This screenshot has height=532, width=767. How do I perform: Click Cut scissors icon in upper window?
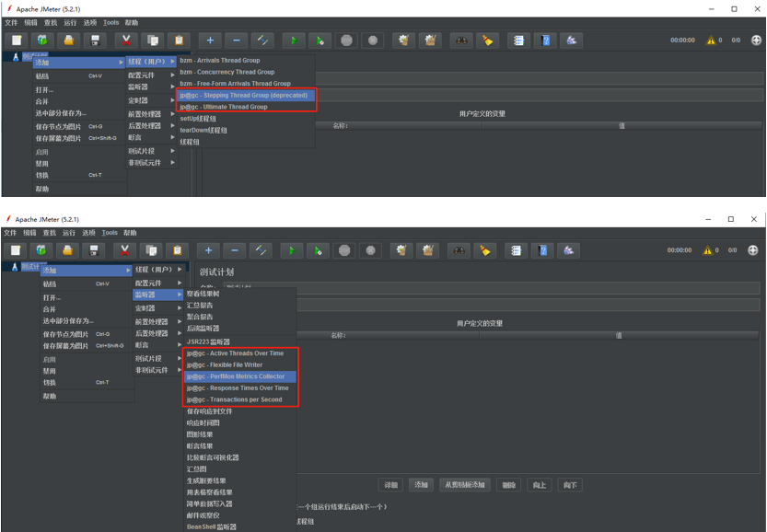(x=126, y=40)
